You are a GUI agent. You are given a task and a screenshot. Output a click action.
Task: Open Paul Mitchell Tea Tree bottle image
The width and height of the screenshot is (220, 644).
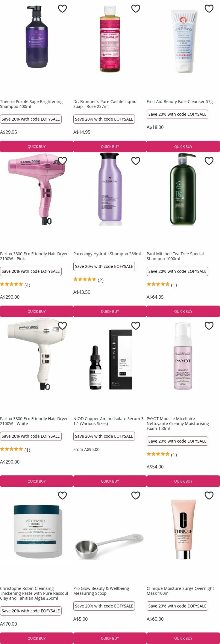[x=183, y=189]
